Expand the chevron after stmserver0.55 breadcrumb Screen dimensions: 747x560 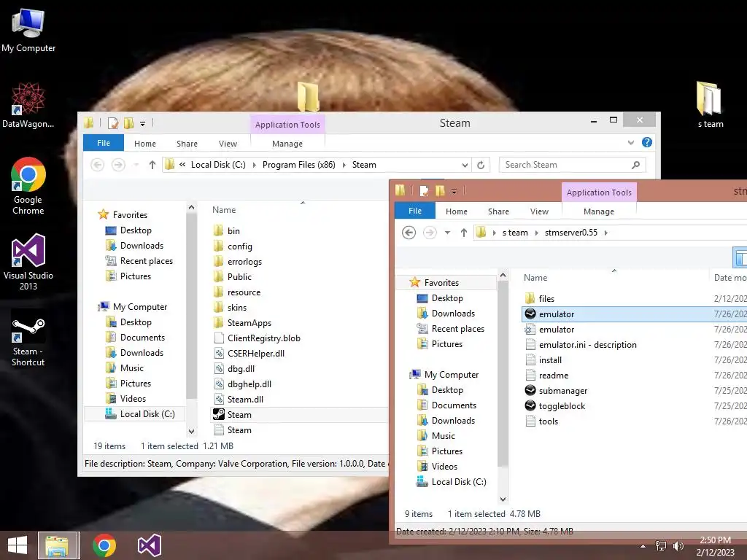(605, 233)
